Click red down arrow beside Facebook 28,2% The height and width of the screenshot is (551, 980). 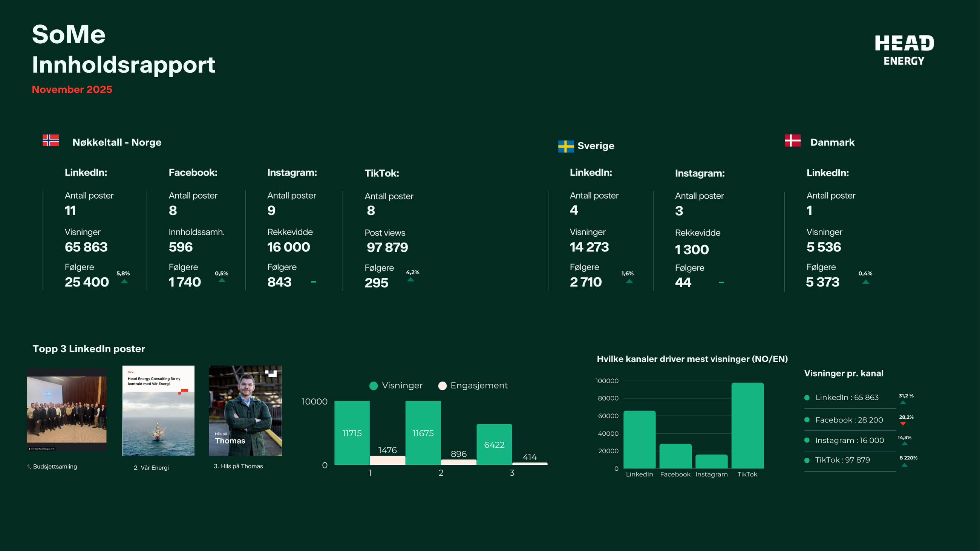tap(903, 424)
